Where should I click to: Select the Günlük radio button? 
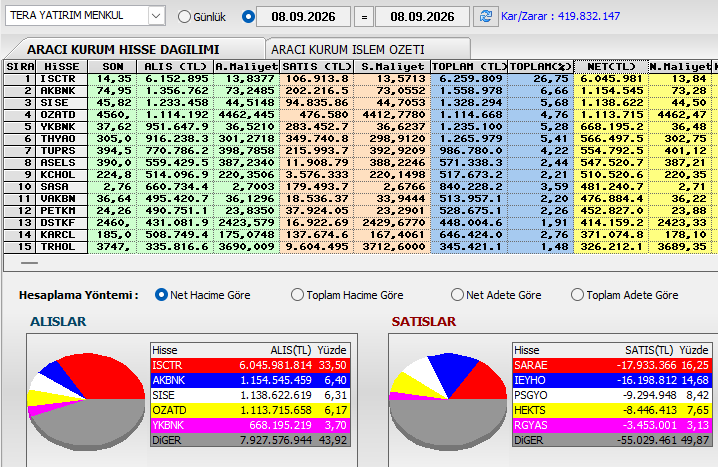click(184, 17)
